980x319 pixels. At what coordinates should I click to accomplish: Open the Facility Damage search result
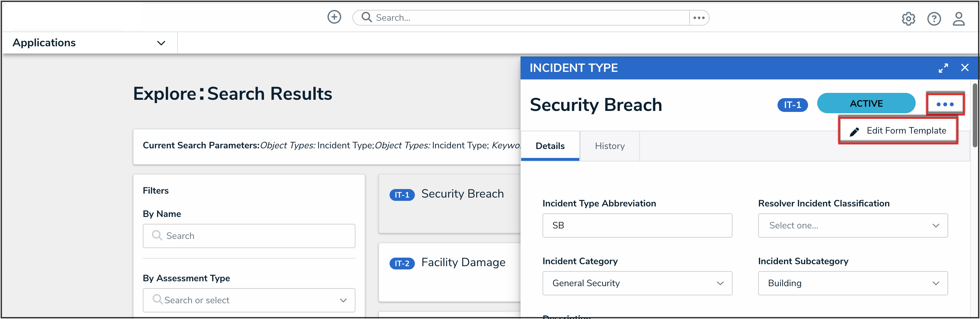[463, 262]
